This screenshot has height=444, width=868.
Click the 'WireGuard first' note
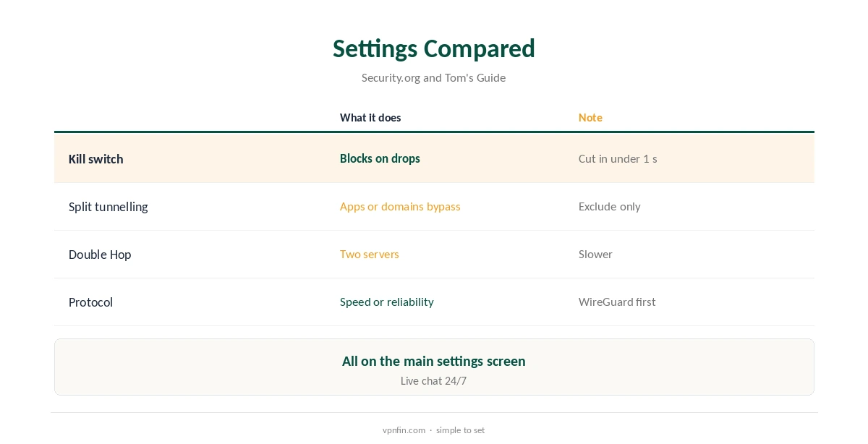pyautogui.click(x=617, y=302)
